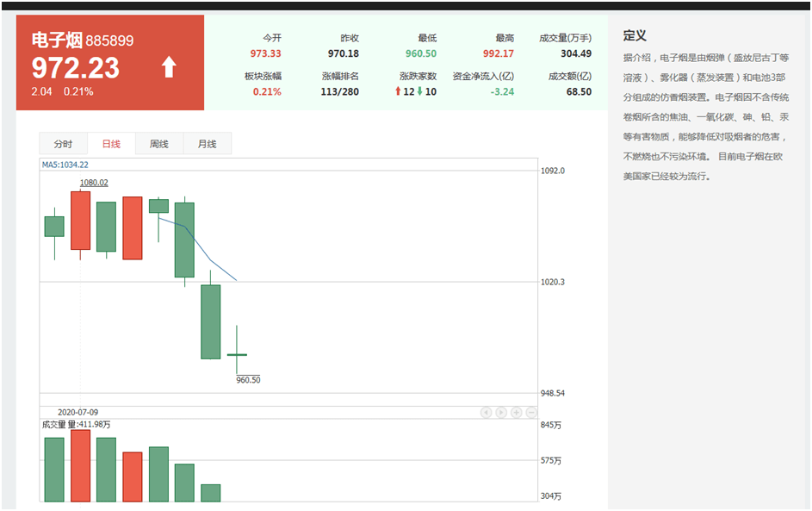812x511 pixels.
Task: Click the 定义 heading in the side panel
Action: click(x=635, y=36)
